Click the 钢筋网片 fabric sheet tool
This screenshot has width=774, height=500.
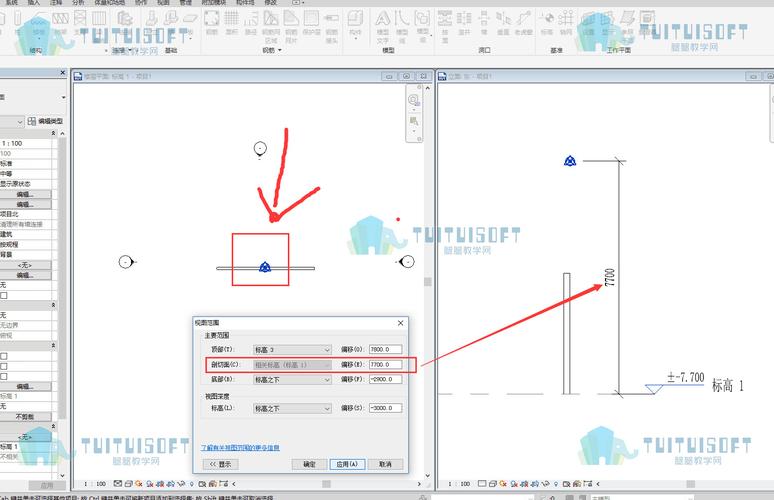pyautogui.click(x=291, y=27)
